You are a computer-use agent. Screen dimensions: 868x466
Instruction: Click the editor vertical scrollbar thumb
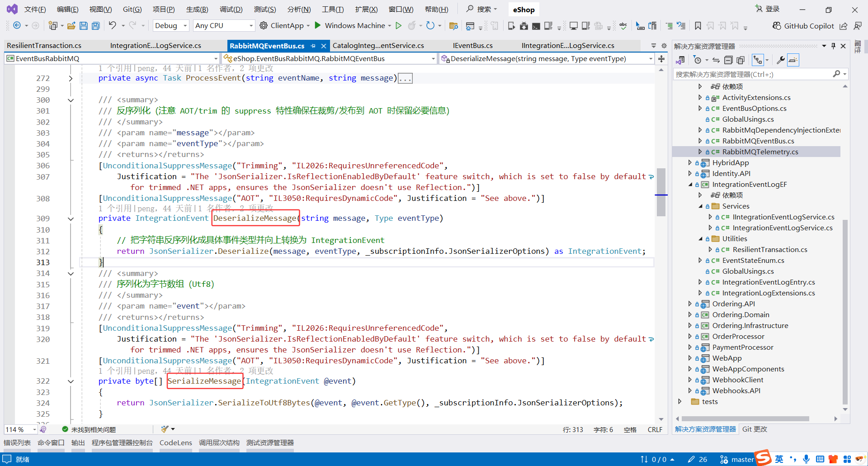661,192
